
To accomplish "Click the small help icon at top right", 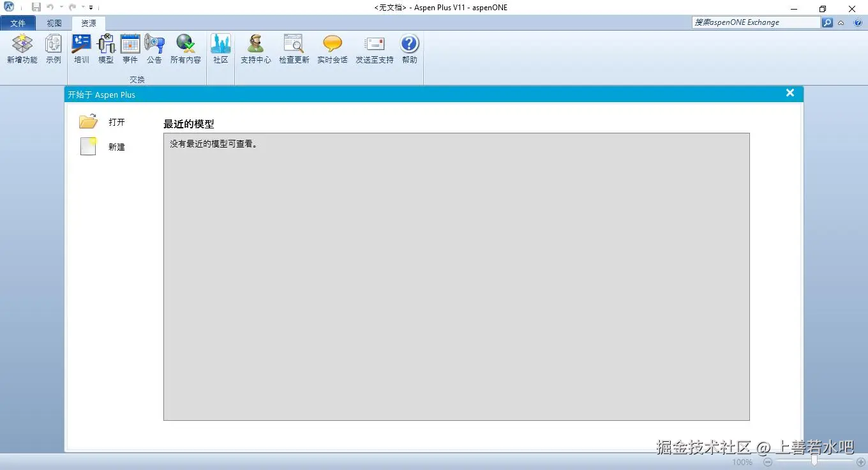I will (858, 22).
